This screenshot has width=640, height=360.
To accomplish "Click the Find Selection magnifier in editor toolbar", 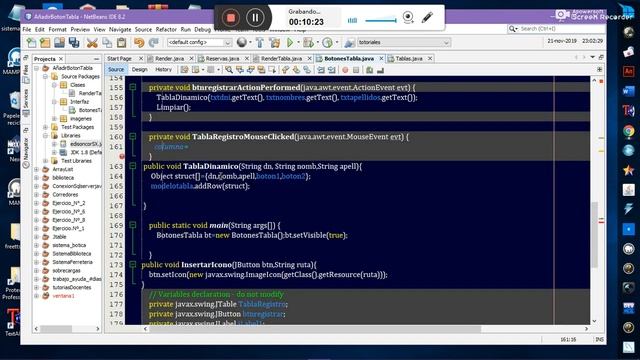I will pyautogui.click(x=229, y=70).
